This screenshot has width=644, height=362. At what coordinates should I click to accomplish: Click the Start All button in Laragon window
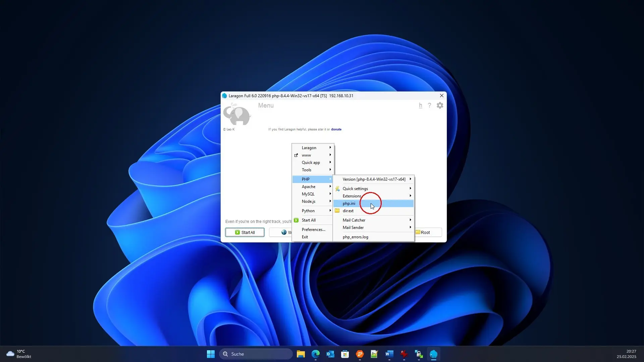[245, 232]
